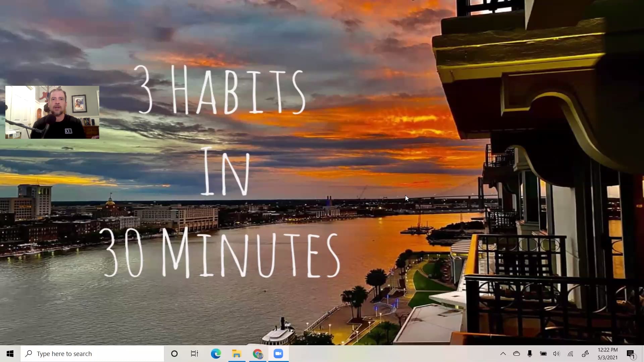Toggle Wi-Fi from the network tray icon
This screenshot has width=644, height=362.
click(570, 354)
